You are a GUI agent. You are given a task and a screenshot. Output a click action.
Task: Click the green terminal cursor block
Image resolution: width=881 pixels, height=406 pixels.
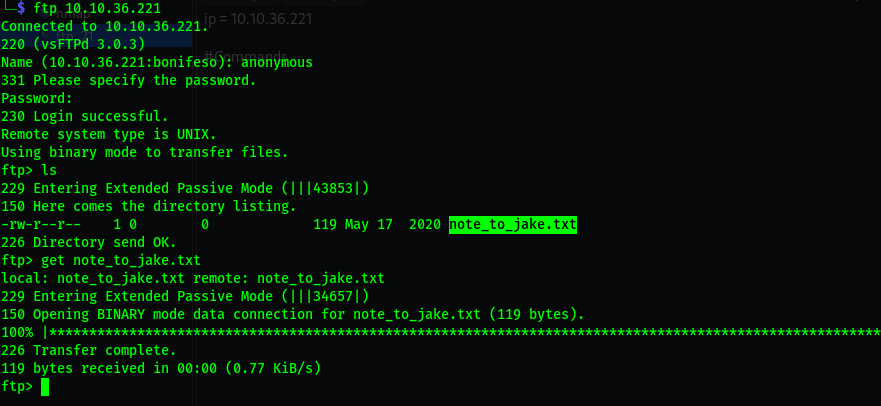[45, 387]
